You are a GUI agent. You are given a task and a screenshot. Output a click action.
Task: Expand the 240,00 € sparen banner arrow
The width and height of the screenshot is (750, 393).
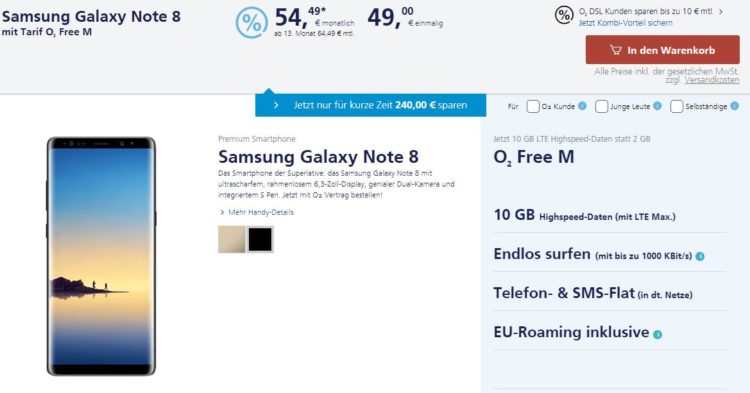[276, 105]
